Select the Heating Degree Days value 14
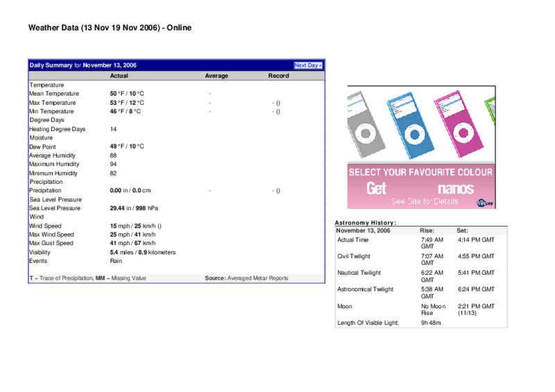555x392 pixels. tap(113, 129)
